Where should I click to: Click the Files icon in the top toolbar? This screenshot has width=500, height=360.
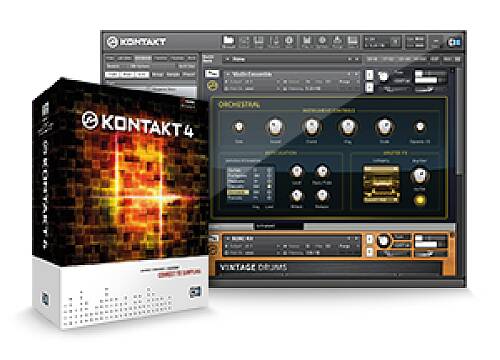click(306, 42)
